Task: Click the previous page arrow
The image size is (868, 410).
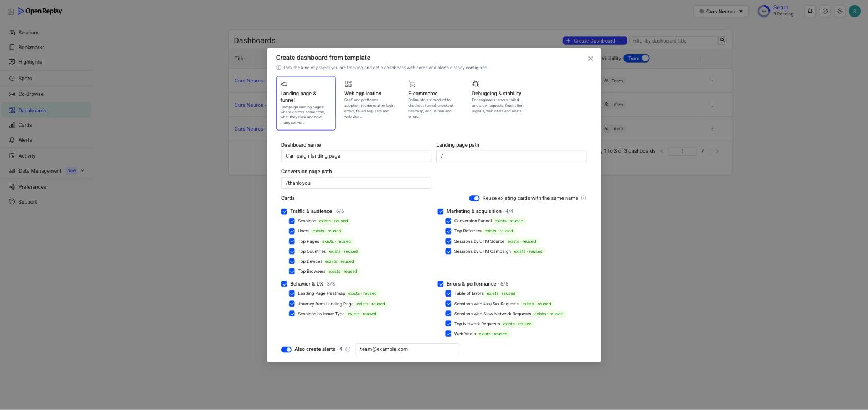Action: pyautogui.click(x=662, y=152)
